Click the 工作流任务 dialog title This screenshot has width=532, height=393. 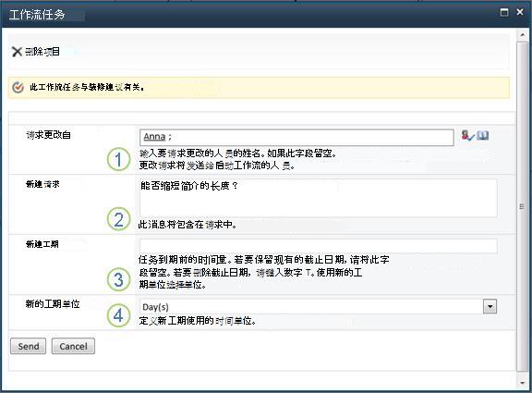37,15
